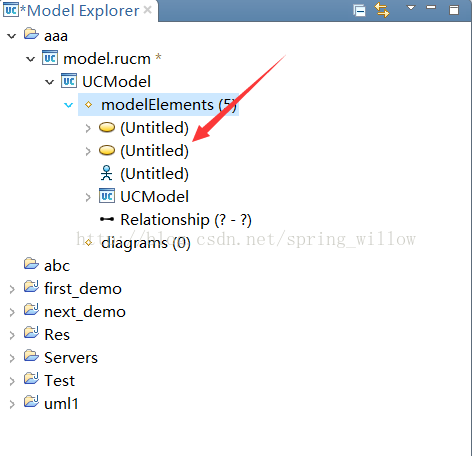Expand the next_demo project
This screenshot has height=456, width=472.
pyautogui.click(x=12, y=312)
